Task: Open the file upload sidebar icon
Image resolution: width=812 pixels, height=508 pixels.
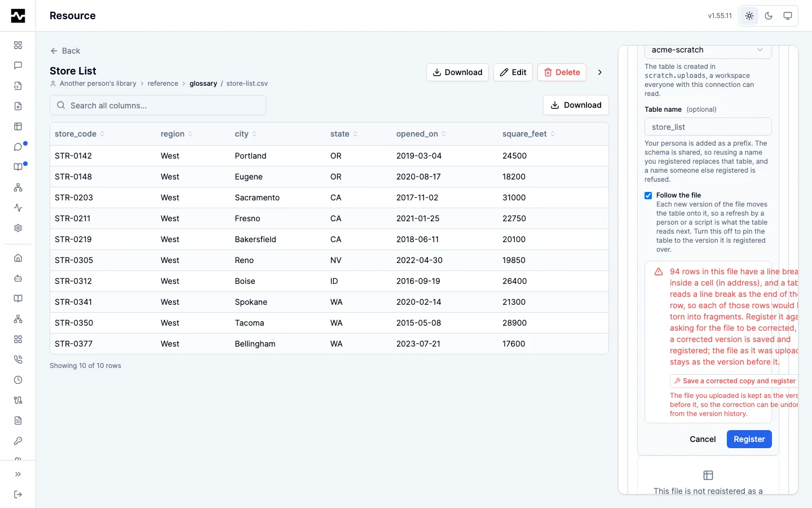Action: (18, 106)
